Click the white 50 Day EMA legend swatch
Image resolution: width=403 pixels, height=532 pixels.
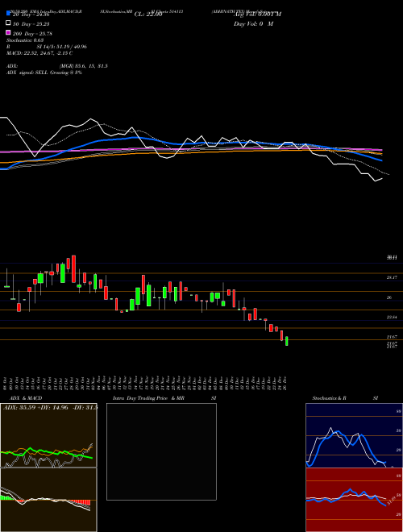9,23
